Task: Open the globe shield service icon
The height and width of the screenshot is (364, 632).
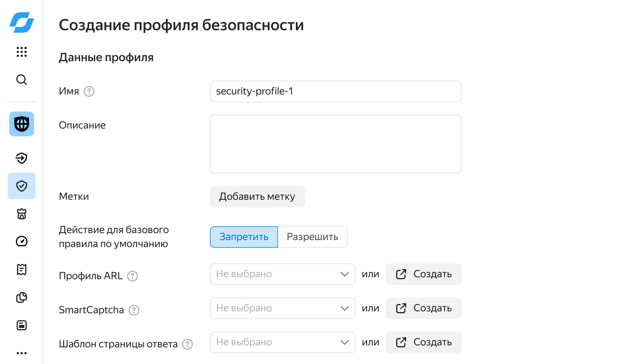Action: [22, 124]
